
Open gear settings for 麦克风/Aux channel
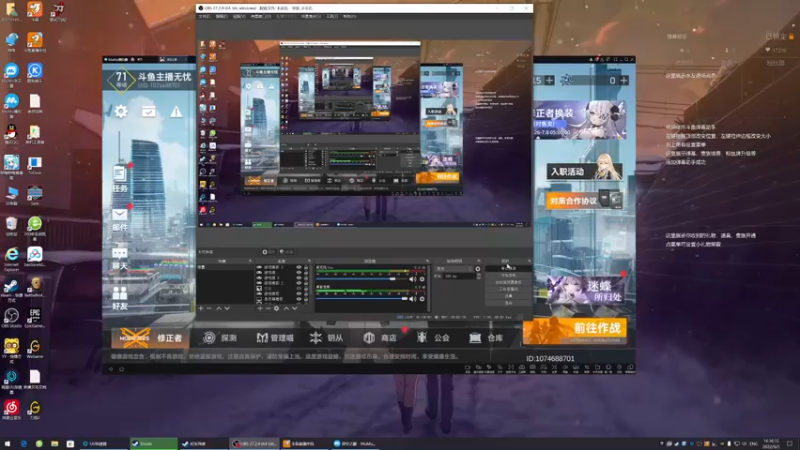(x=422, y=279)
